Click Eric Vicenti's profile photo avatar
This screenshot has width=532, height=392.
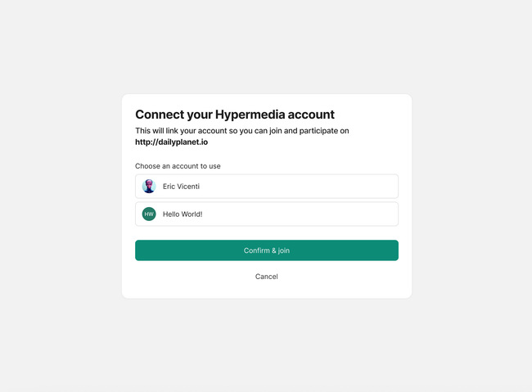coord(149,187)
